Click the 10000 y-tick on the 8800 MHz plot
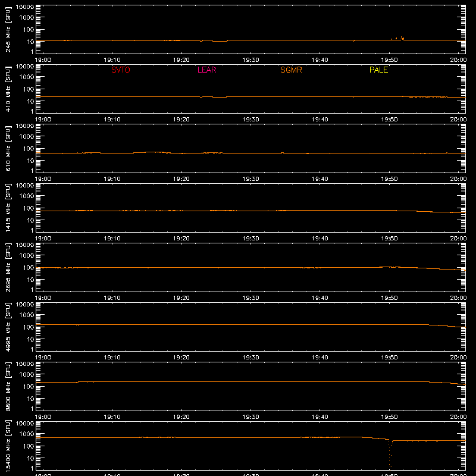 [x=25, y=364]
